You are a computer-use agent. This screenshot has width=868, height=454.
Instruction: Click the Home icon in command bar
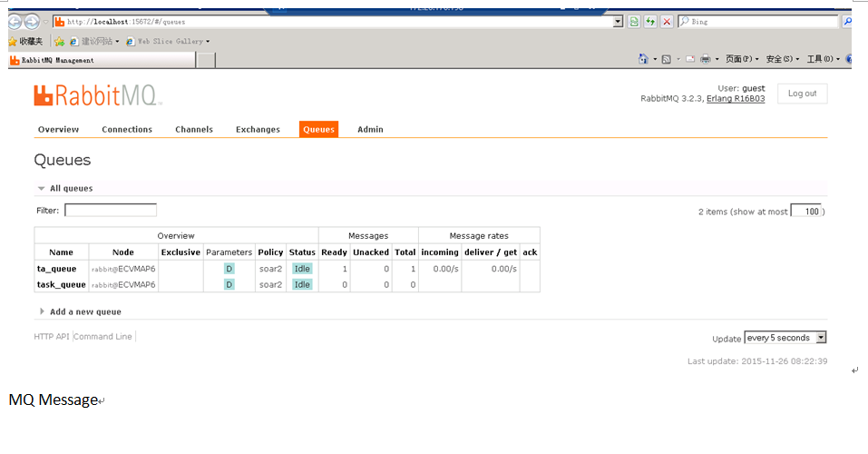(x=643, y=59)
